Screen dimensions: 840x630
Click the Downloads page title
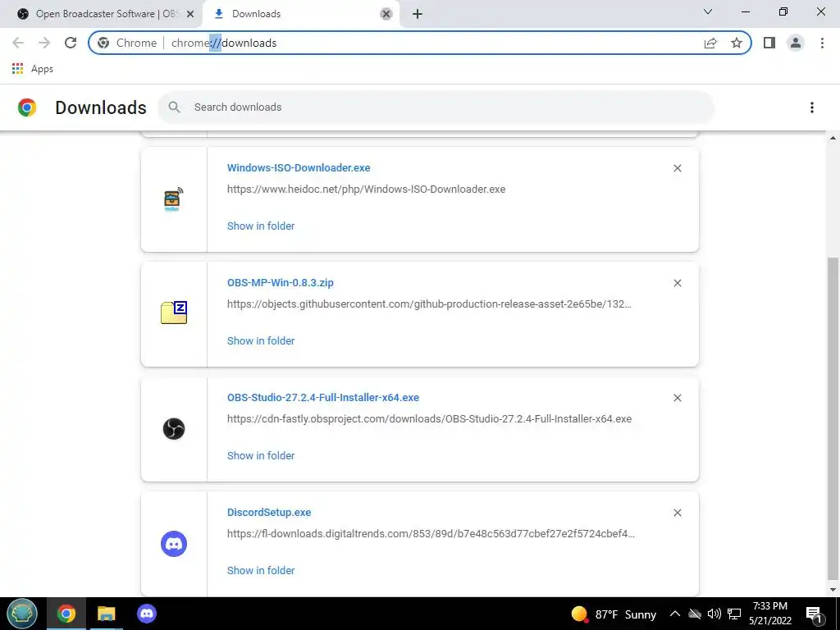tap(101, 107)
